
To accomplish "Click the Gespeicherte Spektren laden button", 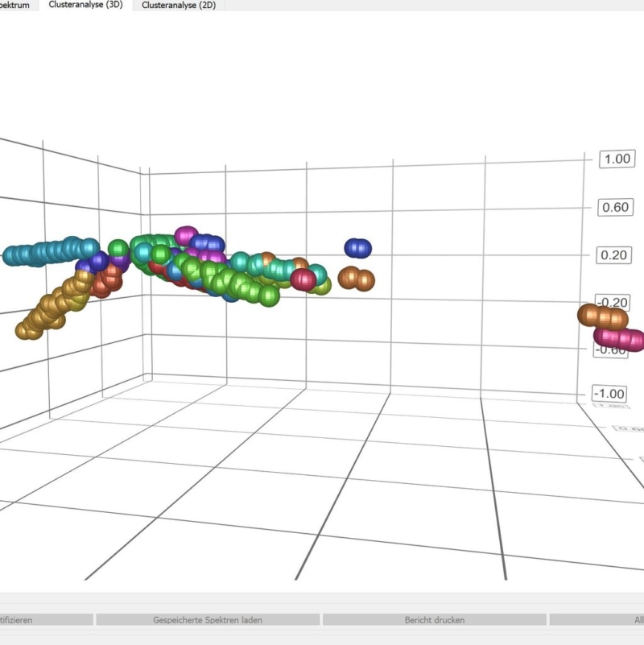I will coord(208,620).
